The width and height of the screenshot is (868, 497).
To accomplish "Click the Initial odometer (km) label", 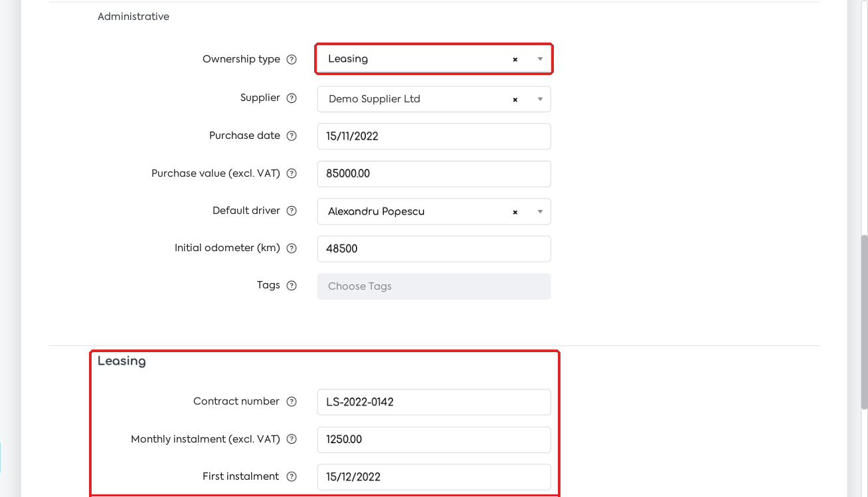I will 227,248.
